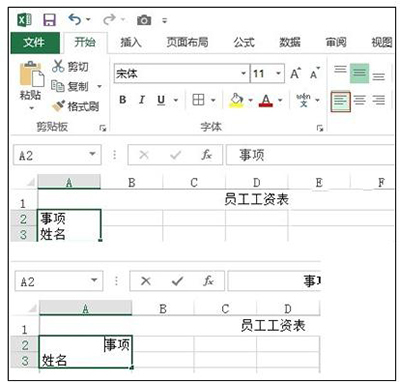Select top vertical alignment
Screen dimensions: 400x382
tap(340, 70)
